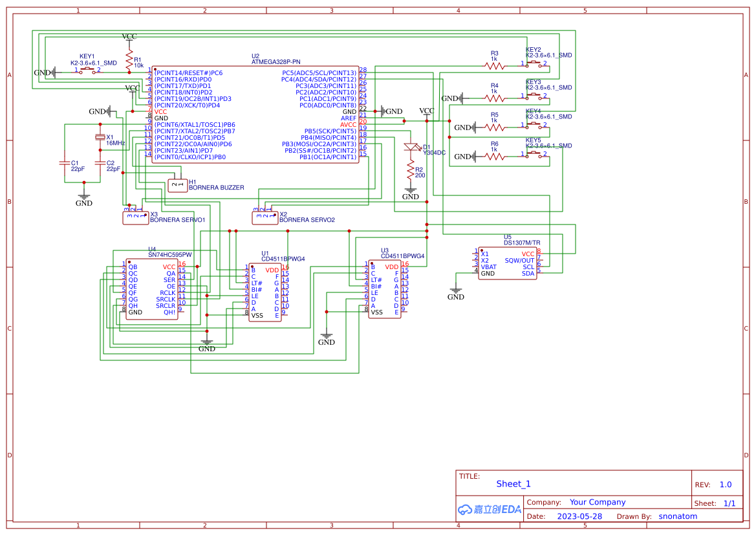This screenshot has height=535, width=756.
Task: Select the R1 10k resistor symbol
Action: (129, 60)
